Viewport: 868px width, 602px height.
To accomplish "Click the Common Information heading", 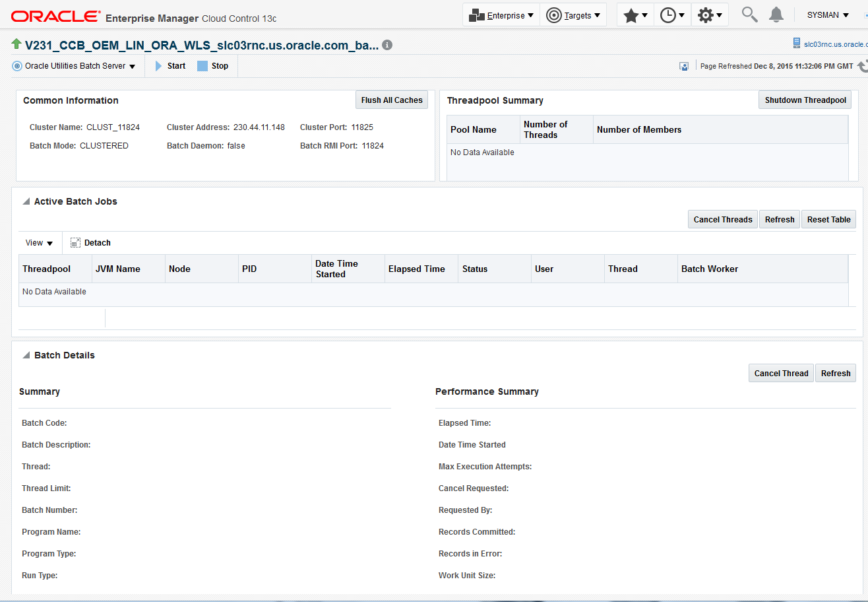I will click(71, 100).
